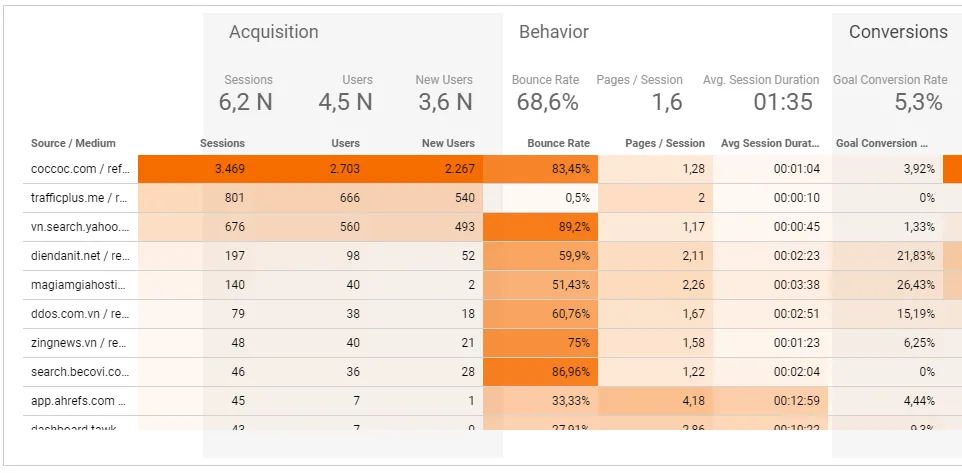Sort by the Sessions column header
Image resolution: width=962 pixels, height=473 pixels.
click(x=222, y=143)
